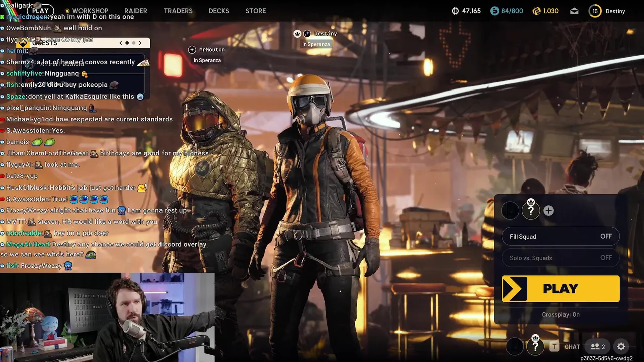Click chat username schfiftyfive
The width and height of the screenshot is (644, 362).
click(x=24, y=73)
